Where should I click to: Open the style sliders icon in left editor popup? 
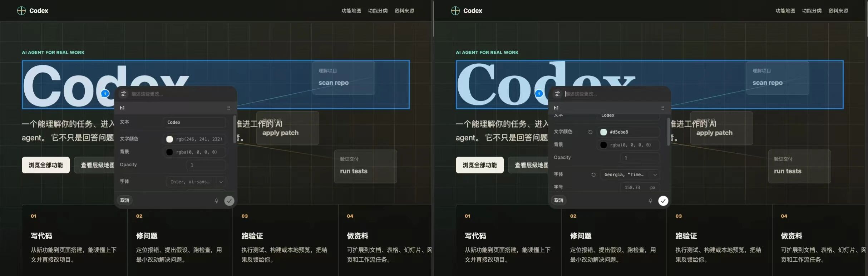[x=123, y=94]
